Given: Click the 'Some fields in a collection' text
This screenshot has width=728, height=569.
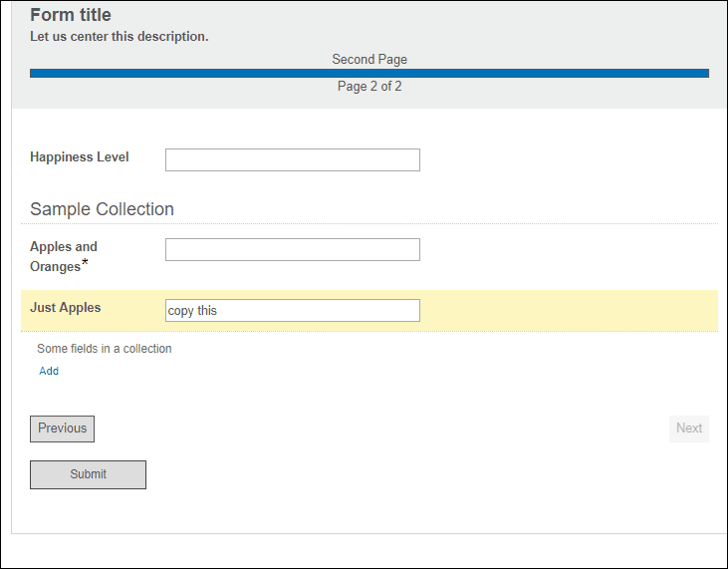Looking at the screenshot, I should [105, 349].
